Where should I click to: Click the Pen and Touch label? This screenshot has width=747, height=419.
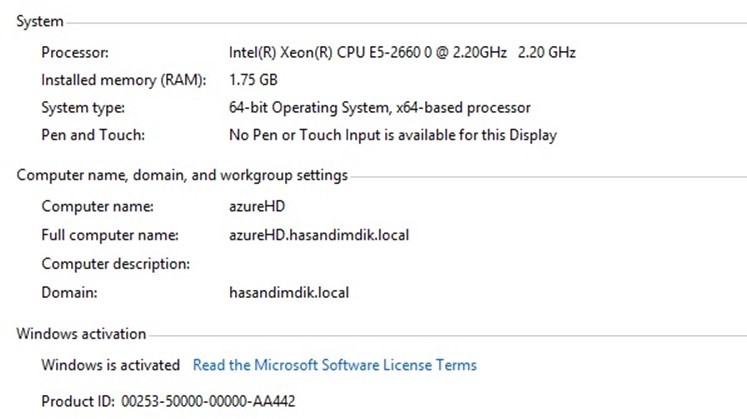pos(93,134)
